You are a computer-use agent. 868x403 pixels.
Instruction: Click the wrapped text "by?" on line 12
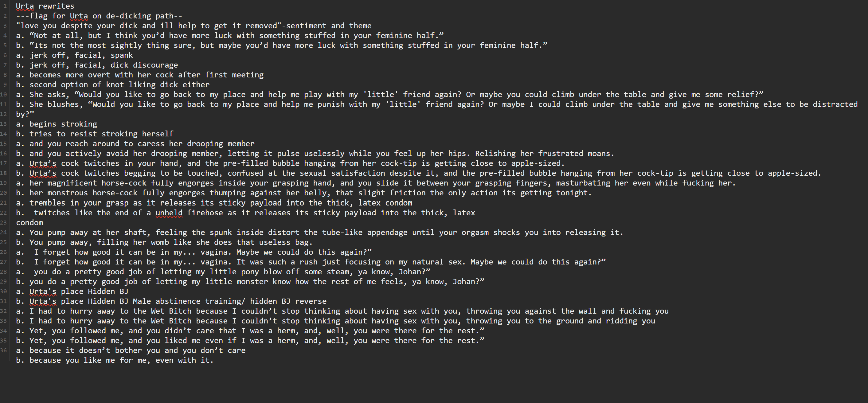25,114
